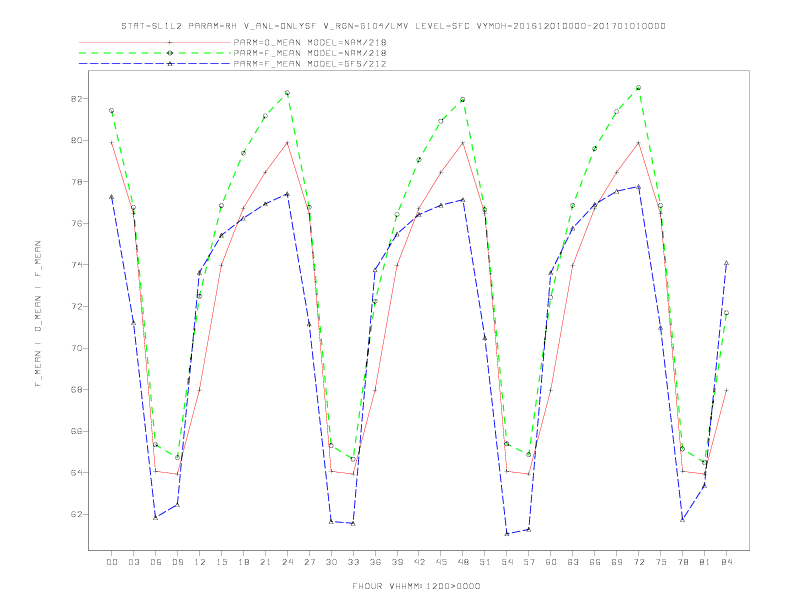The width and height of the screenshot is (792, 612).
Task: Click blue triangle data point at hour 54 minimum
Action: click(x=507, y=534)
